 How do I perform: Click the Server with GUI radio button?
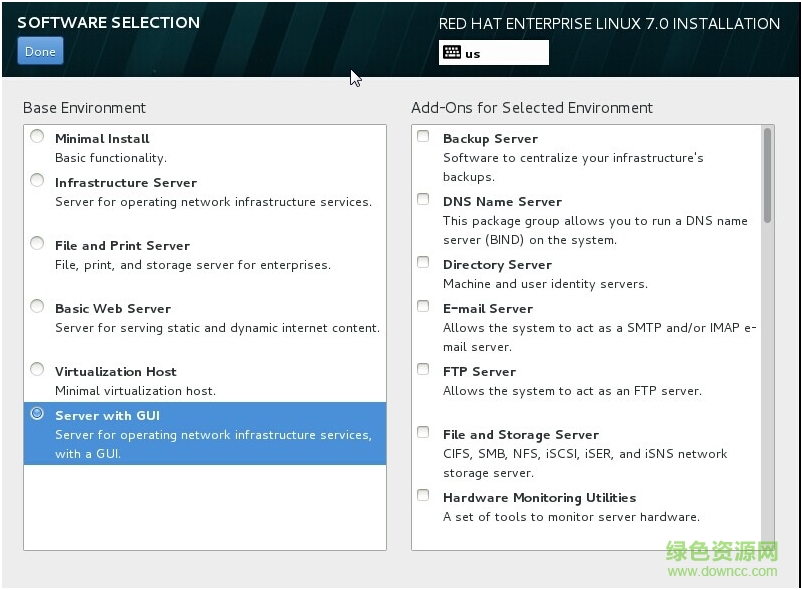37,413
